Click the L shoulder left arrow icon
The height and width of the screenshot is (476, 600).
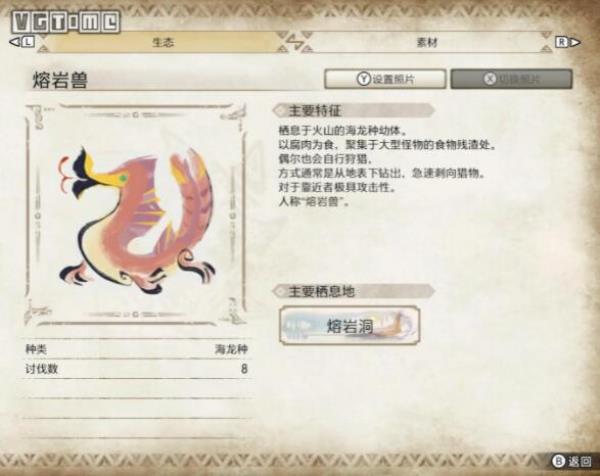[x=22, y=42]
